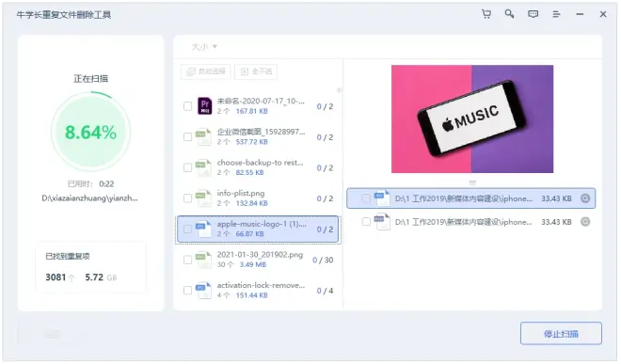This screenshot has width=621, height=364.
Task: Click the info-plist.png file icon
Action: (203, 198)
